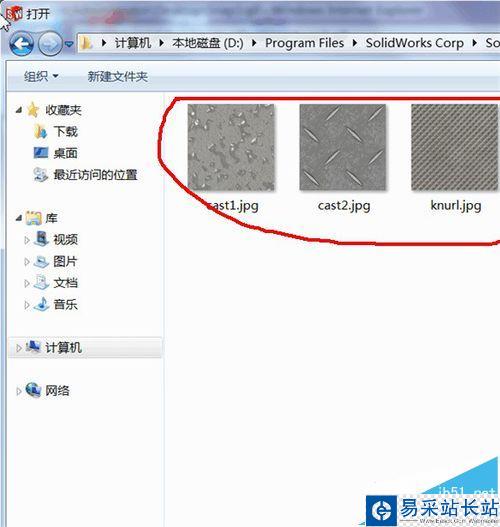Select the knurl.jpg thumbnail
Screen dimensions: 500x527
click(455, 148)
